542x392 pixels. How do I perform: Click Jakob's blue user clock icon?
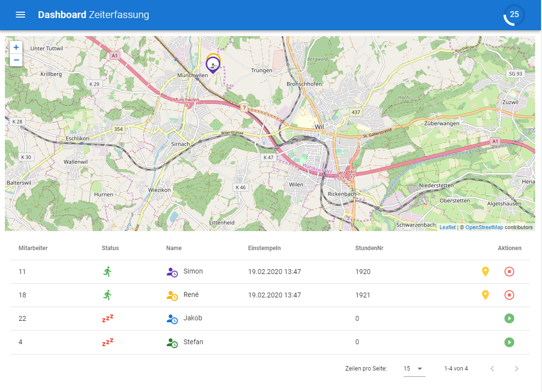[x=172, y=319]
